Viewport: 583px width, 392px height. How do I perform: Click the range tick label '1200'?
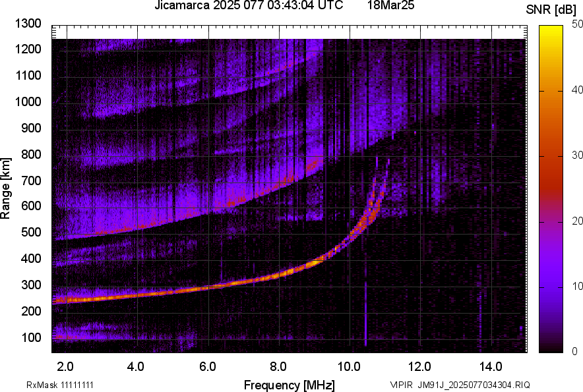28,49
